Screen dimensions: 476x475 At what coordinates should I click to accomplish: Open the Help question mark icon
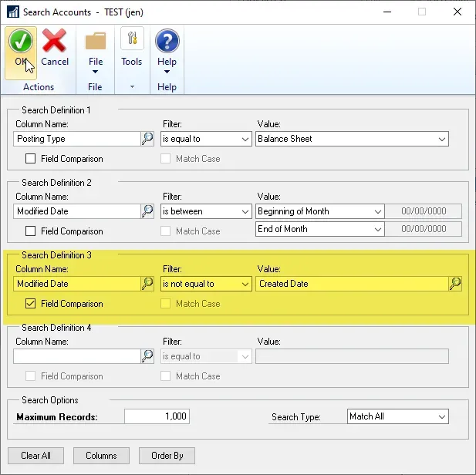coord(167,42)
